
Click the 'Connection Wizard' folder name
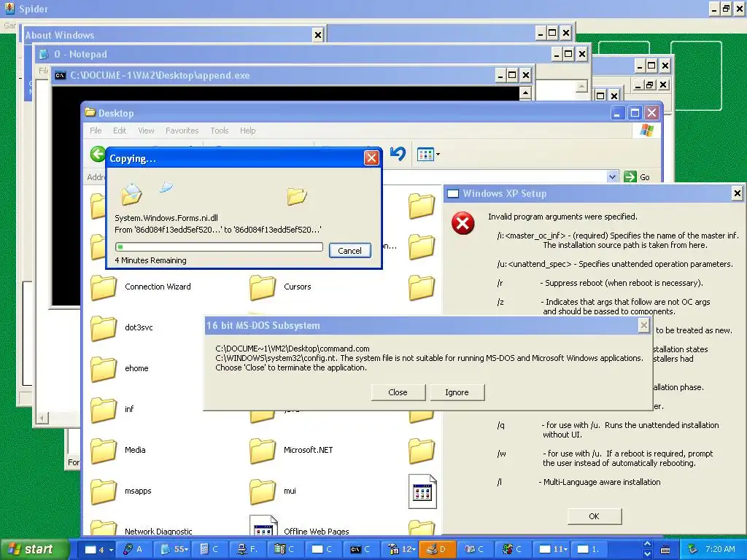pos(158,287)
